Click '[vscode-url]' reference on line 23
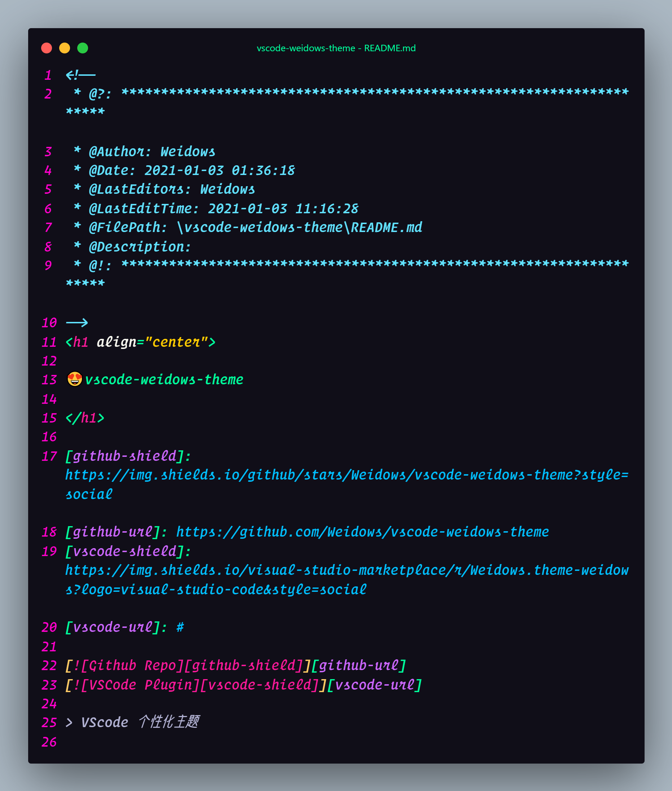 tap(375, 685)
